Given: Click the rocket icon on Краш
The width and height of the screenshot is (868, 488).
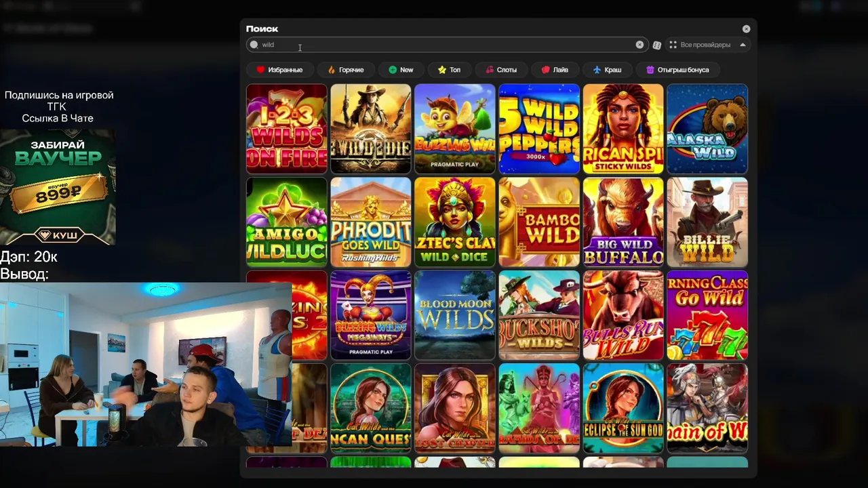Looking at the screenshot, I should (597, 70).
